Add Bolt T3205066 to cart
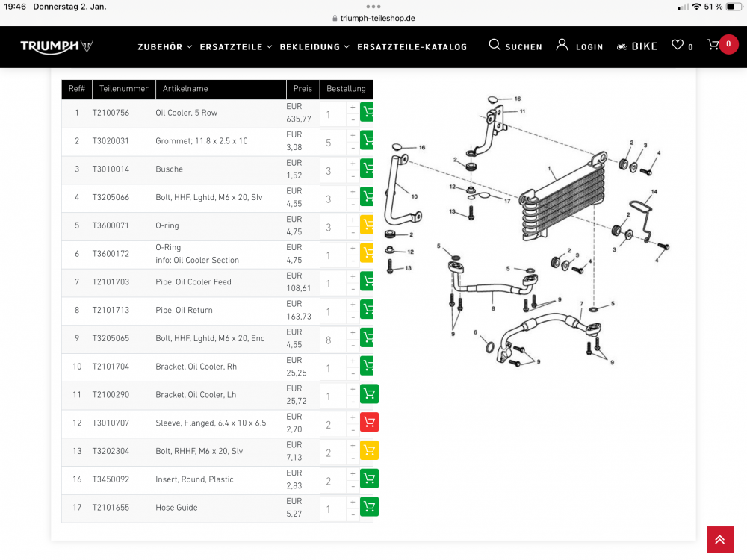Viewport: 747px width, 560px height. 367,196
